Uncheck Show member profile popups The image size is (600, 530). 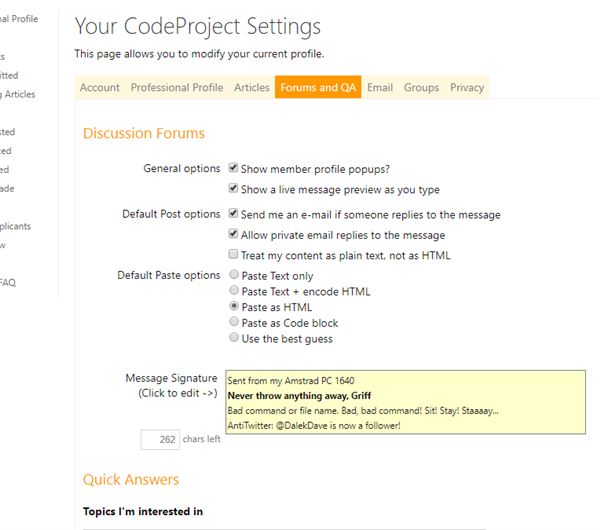(x=233, y=168)
